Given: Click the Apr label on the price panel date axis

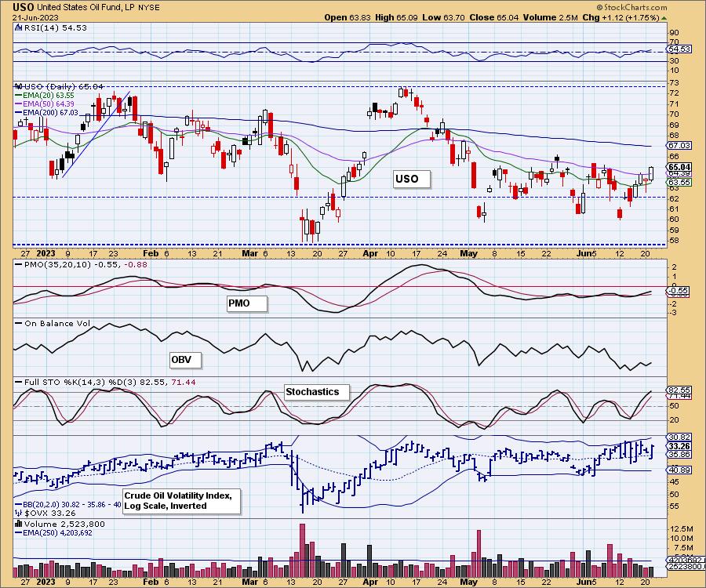Looking at the screenshot, I should point(370,253).
